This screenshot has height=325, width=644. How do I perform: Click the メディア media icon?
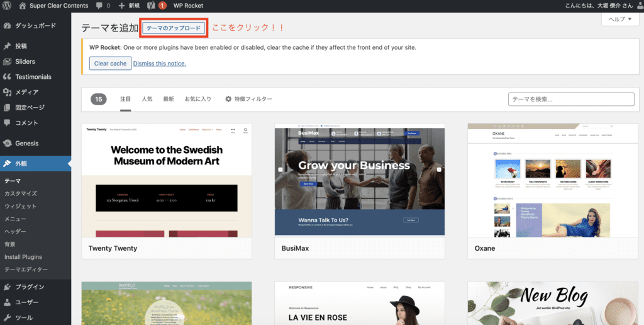[x=7, y=92]
